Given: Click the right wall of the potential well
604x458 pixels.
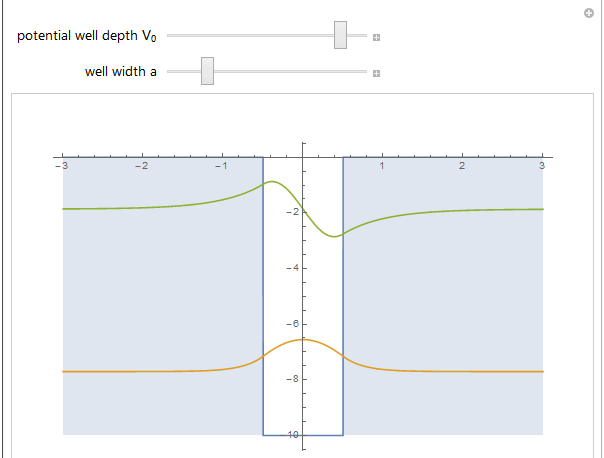Looking at the screenshot, I should 343,300.
